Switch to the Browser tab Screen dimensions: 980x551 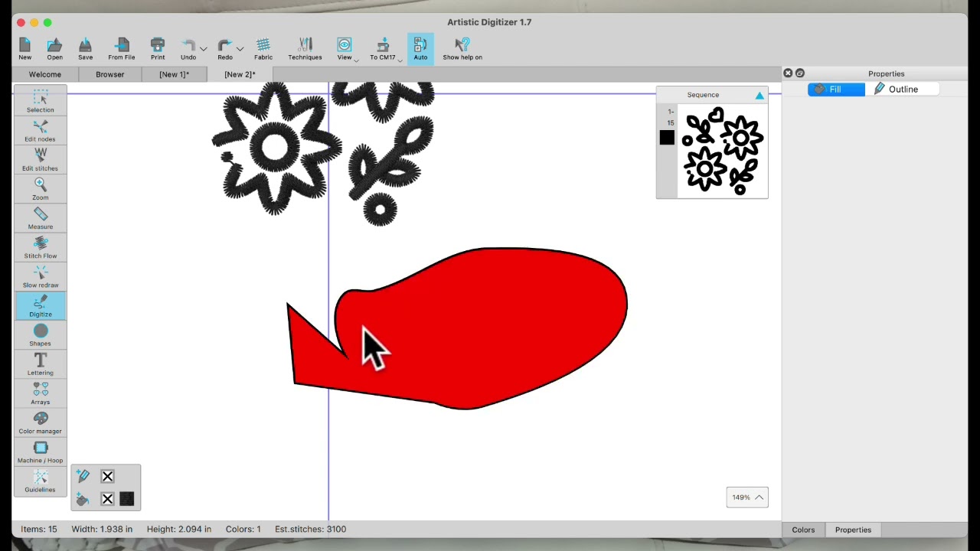(x=110, y=74)
